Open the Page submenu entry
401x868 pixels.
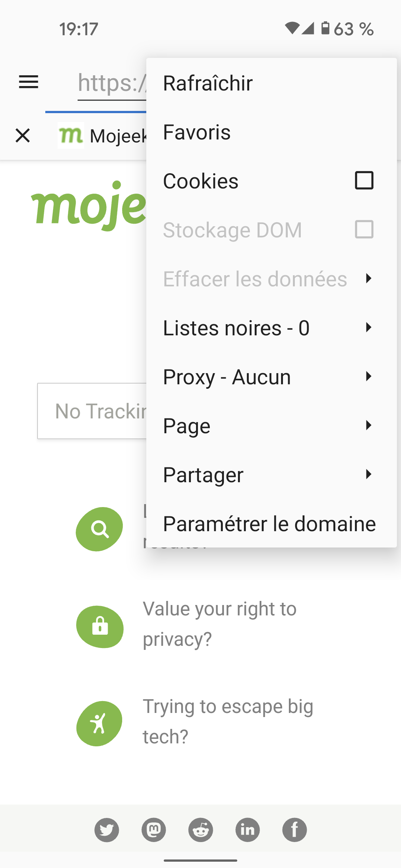187,426
